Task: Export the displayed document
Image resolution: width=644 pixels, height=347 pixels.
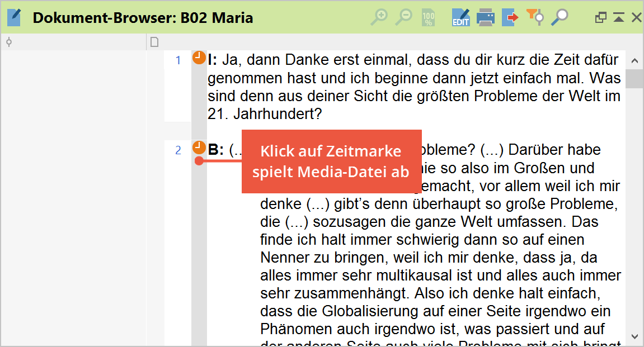Action: point(510,18)
